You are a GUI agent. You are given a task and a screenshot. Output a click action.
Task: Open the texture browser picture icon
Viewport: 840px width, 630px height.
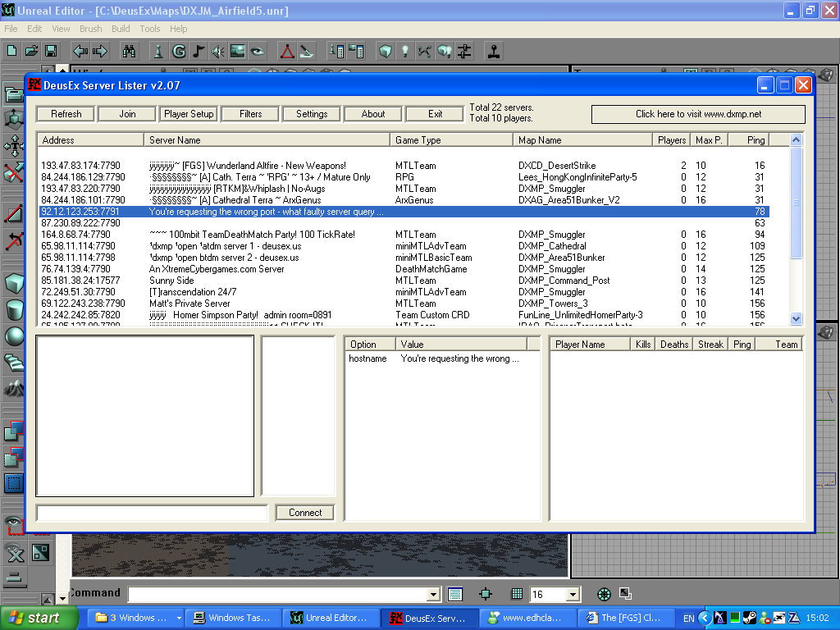pos(237,52)
